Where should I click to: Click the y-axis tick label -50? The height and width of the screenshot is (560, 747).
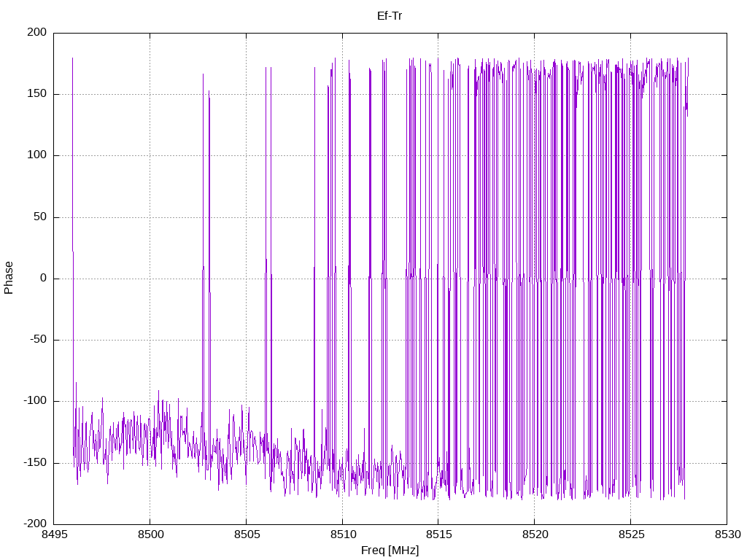tap(38, 340)
